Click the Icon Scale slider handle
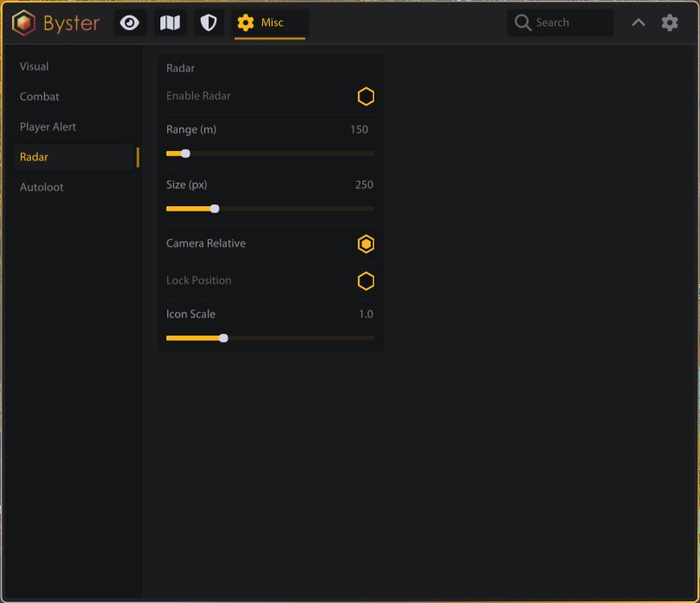The image size is (700, 603). click(223, 338)
